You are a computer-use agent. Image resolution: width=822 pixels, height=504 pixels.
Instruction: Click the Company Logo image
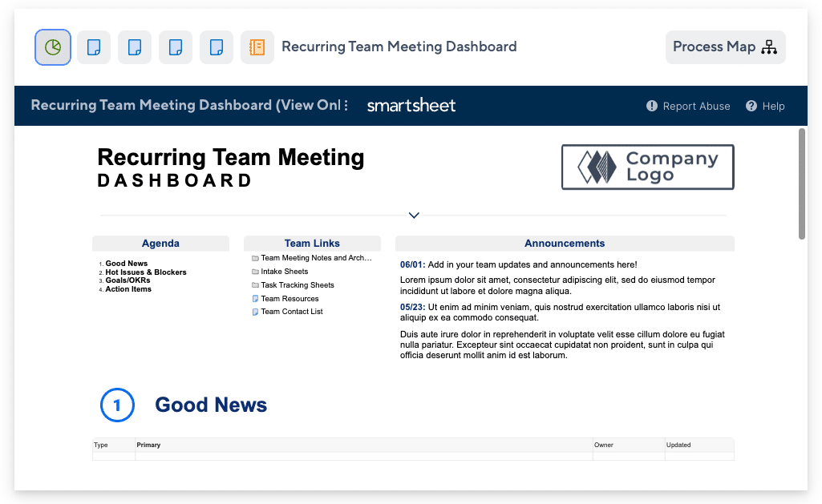(x=647, y=167)
